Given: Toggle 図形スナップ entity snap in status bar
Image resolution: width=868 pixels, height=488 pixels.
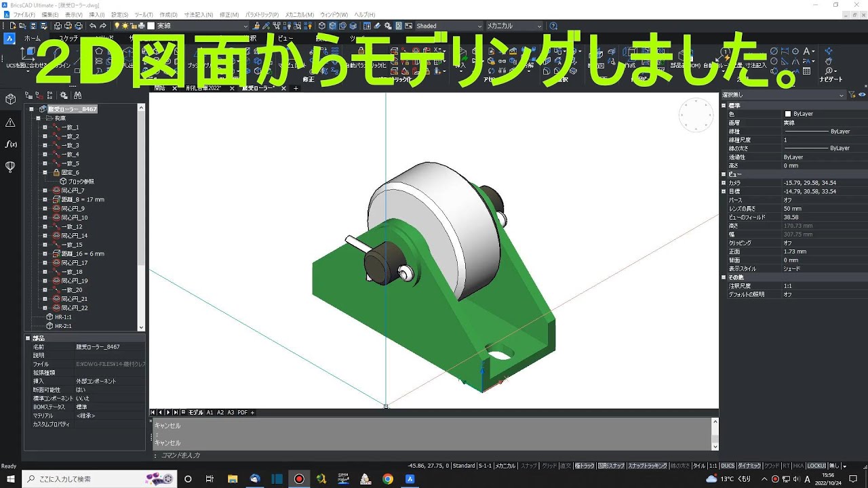Looking at the screenshot, I should pyautogui.click(x=611, y=466).
